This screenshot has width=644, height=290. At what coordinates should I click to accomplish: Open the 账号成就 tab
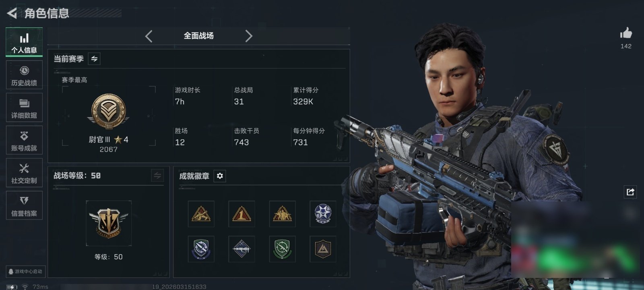24,140
